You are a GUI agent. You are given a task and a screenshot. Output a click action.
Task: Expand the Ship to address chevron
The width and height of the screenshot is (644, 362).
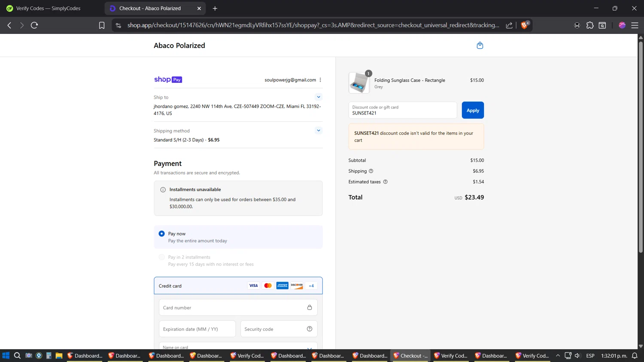click(x=319, y=97)
